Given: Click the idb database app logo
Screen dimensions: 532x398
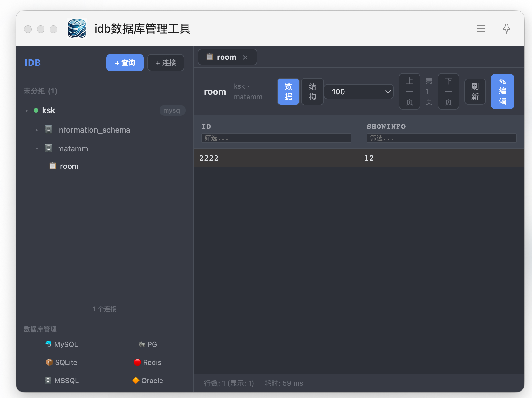Looking at the screenshot, I should [x=77, y=29].
